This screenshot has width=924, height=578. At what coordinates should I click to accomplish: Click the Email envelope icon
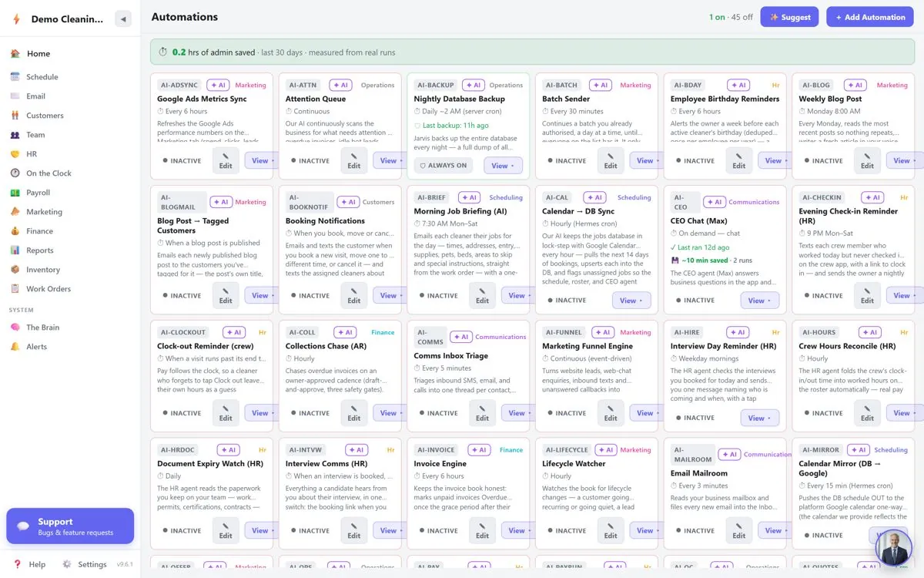pos(15,96)
